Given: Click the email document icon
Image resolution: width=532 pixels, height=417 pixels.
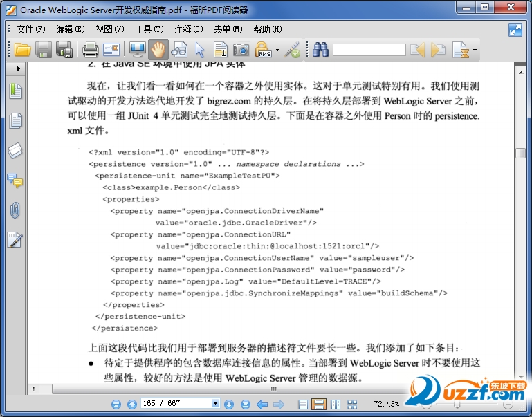Looking at the screenshot, I should [x=111, y=50].
